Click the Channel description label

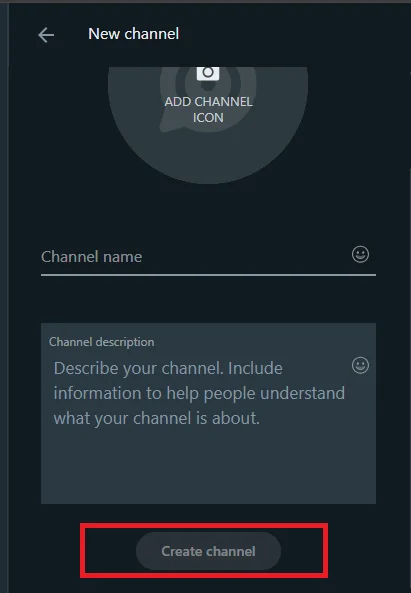pyautogui.click(x=102, y=342)
